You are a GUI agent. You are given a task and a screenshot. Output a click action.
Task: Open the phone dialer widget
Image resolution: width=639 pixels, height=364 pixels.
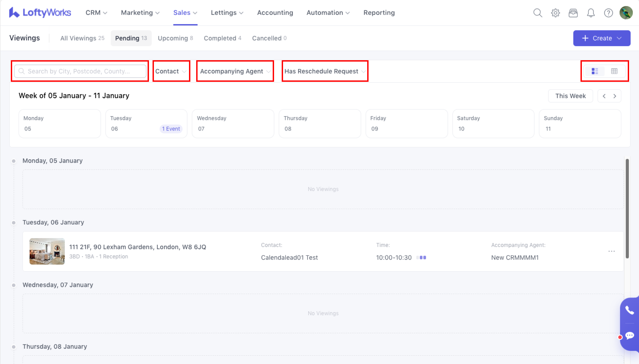pyautogui.click(x=629, y=310)
